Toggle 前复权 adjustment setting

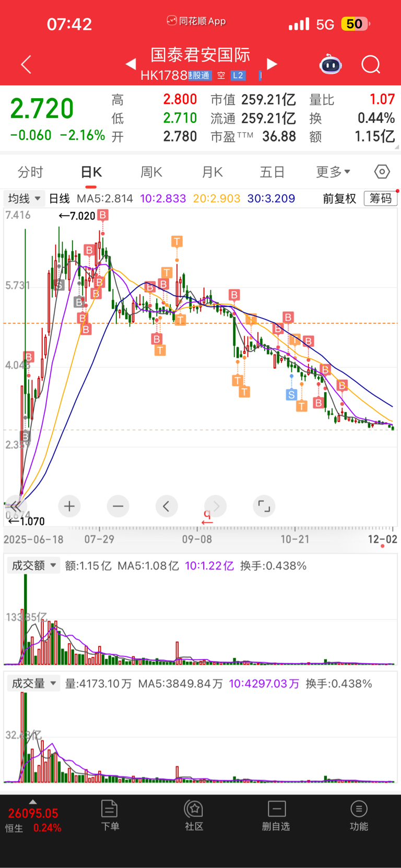(339, 198)
